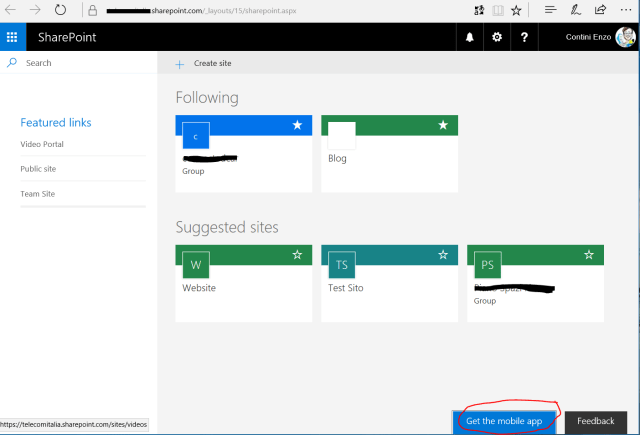Open the TS site tile icon
640x435 pixels.
tap(342, 265)
